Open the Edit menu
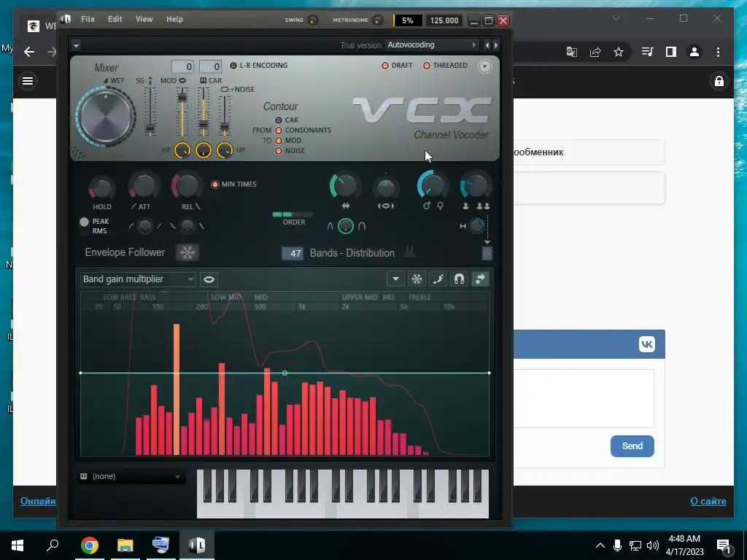Viewport: 747px width, 560px height. (x=115, y=19)
